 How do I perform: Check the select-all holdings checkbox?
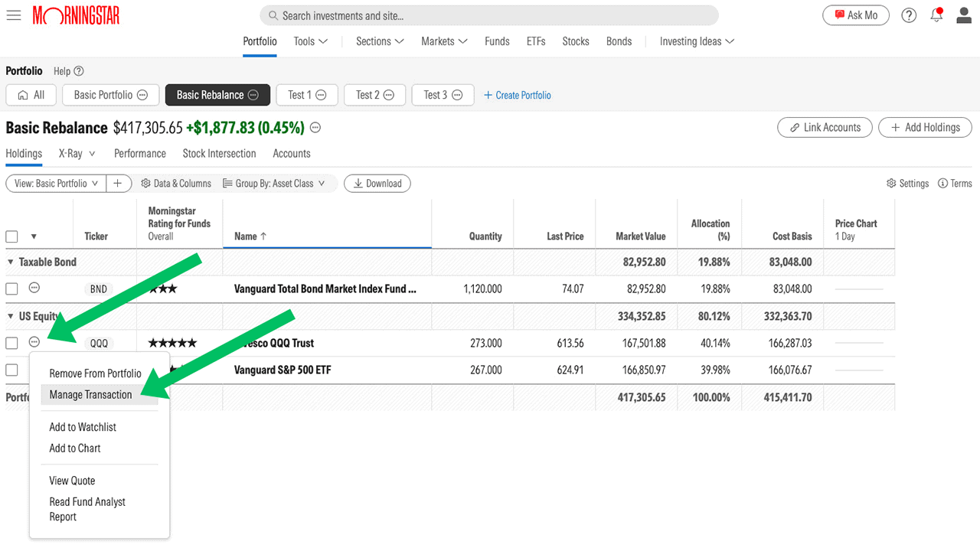point(11,236)
